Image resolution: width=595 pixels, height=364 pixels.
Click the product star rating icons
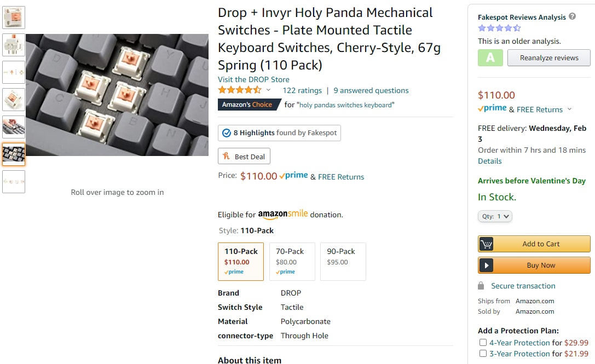pyautogui.click(x=240, y=90)
